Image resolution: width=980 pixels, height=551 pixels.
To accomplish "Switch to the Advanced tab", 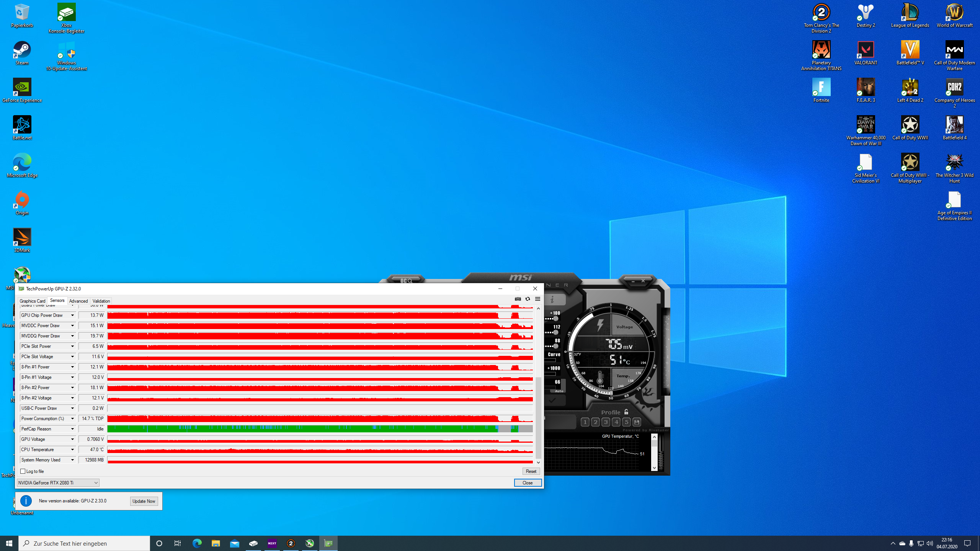I will tap(78, 301).
